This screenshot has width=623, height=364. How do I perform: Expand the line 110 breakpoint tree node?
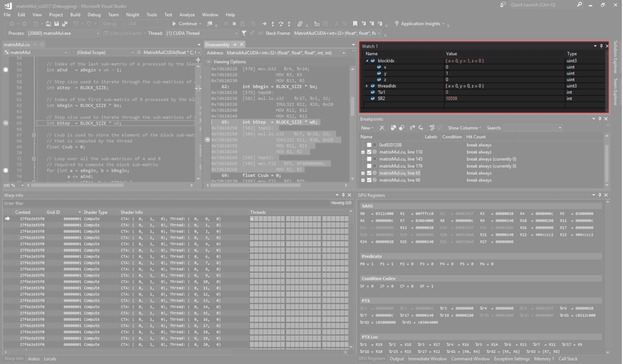coord(363,152)
